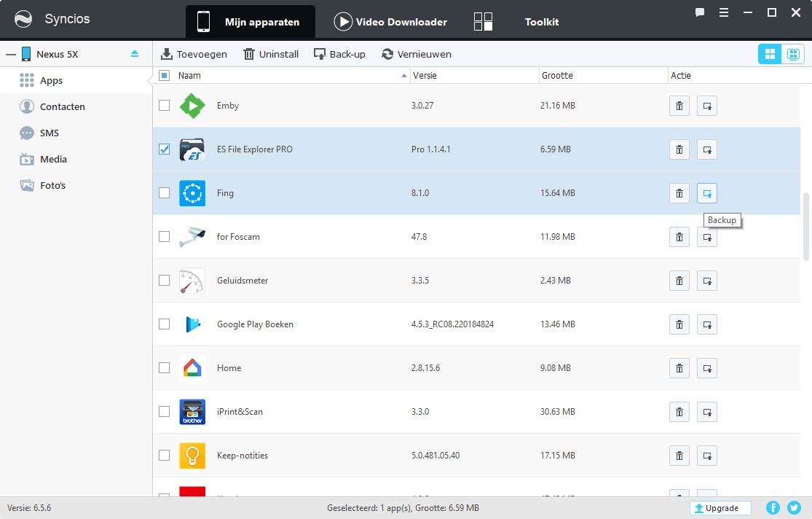Select Apps in the sidebar
This screenshot has height=519, width=812.
[x=75, y=80]
